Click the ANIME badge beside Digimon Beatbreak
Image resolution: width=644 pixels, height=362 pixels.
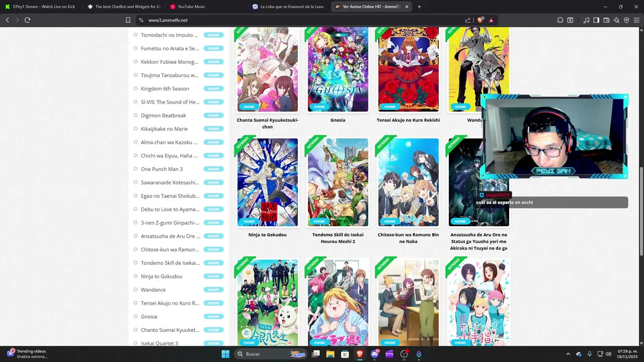(213, 116)
